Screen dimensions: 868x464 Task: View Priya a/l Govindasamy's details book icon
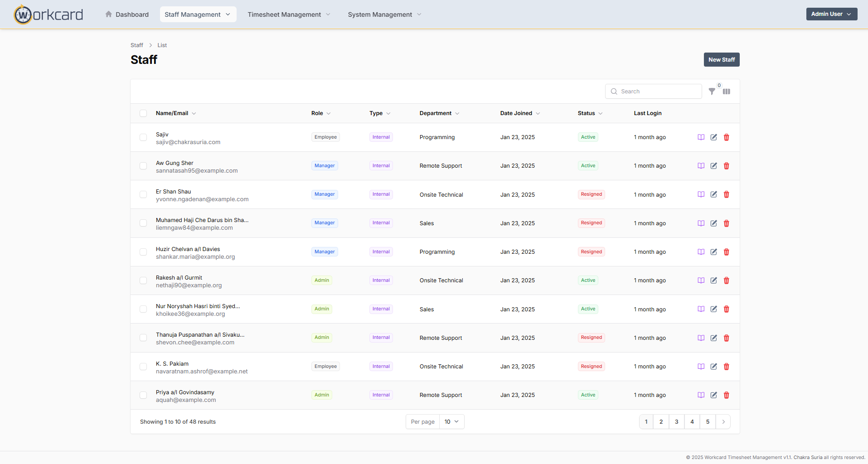pos(701,395)
